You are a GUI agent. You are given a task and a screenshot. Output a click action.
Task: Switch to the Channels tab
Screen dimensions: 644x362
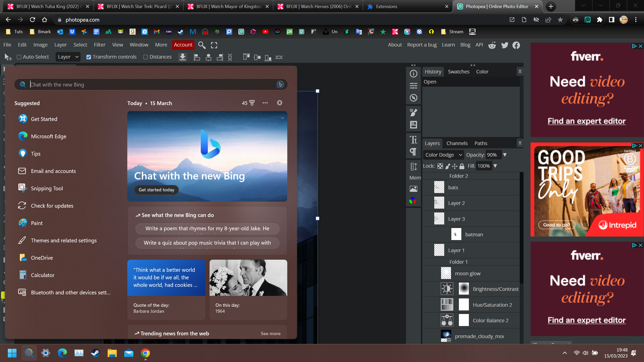(x=457, y=143)
